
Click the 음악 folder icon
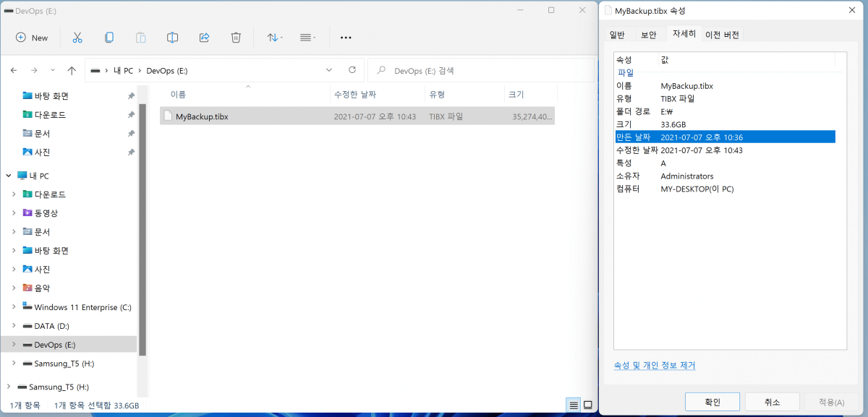point(27,288)
